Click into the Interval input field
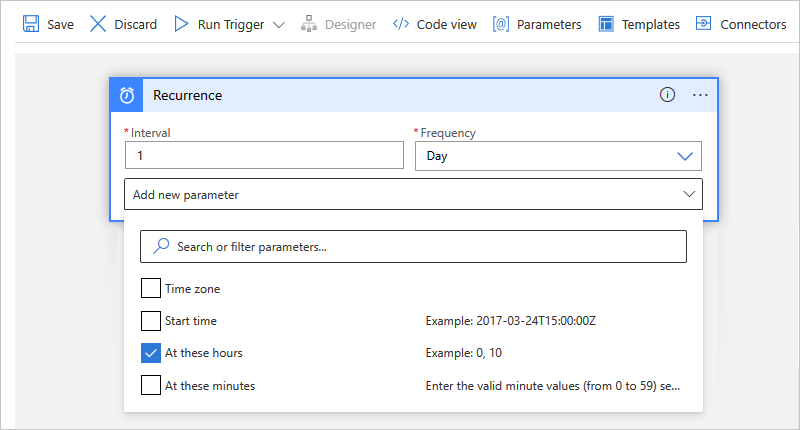This screenshot has height=430, width=800. [x=263, y=156]
